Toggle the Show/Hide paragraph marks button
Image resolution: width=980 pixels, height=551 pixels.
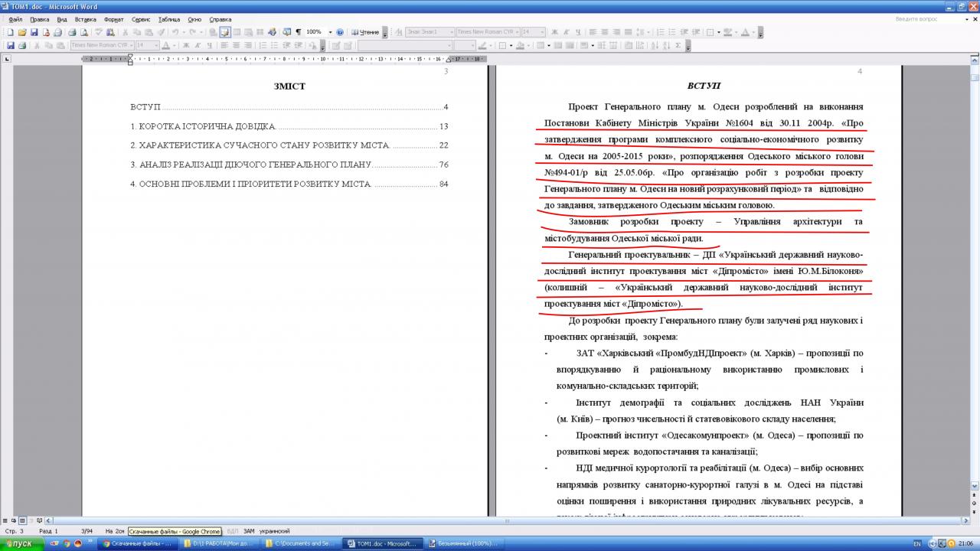coord(298,32)
